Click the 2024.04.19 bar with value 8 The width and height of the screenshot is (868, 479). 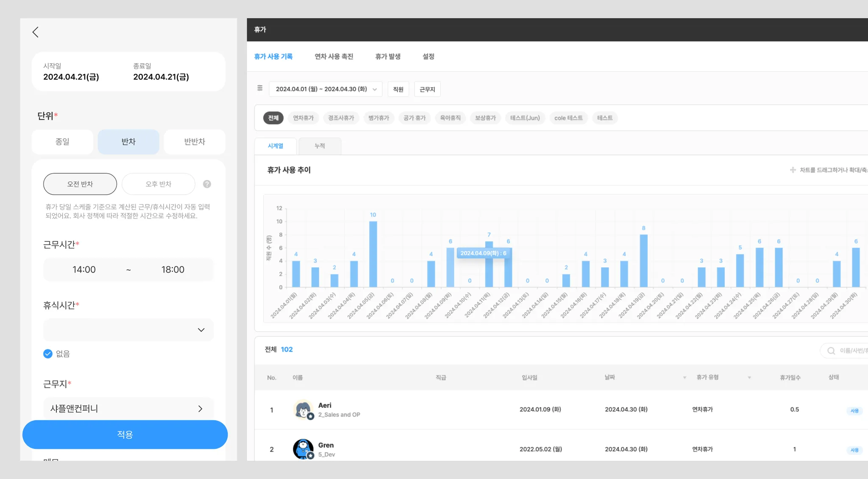point(643,261)
